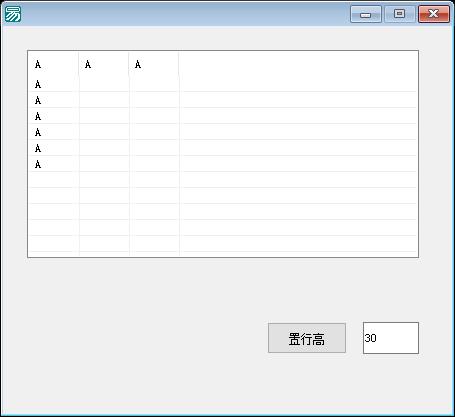The height and width of the screenshot is (417, 455).
Task: Click the third-column cell of first row
Action: click(154, 84)
